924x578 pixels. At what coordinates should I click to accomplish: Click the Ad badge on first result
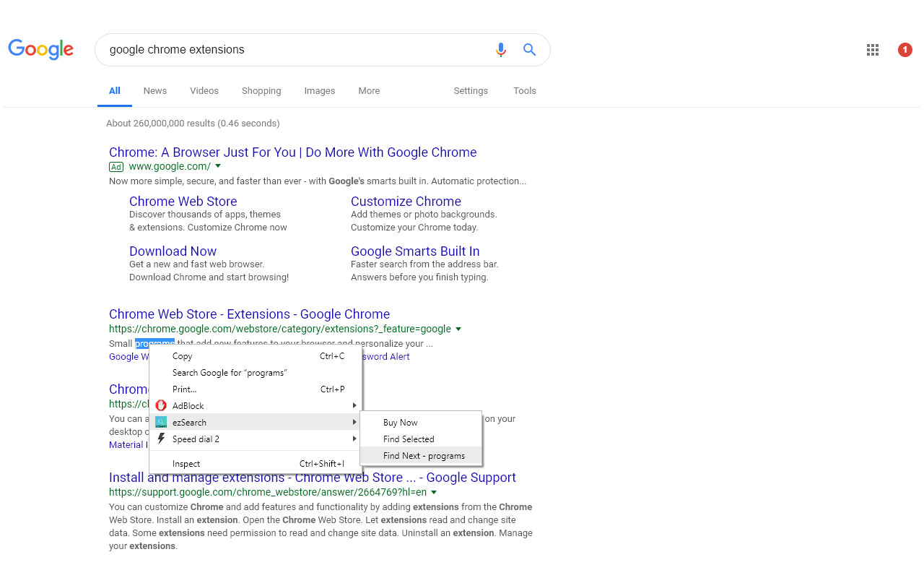116,166
